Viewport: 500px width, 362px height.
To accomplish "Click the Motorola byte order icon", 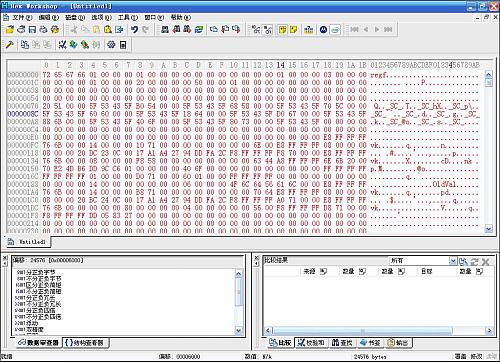I will click(323, 30).
